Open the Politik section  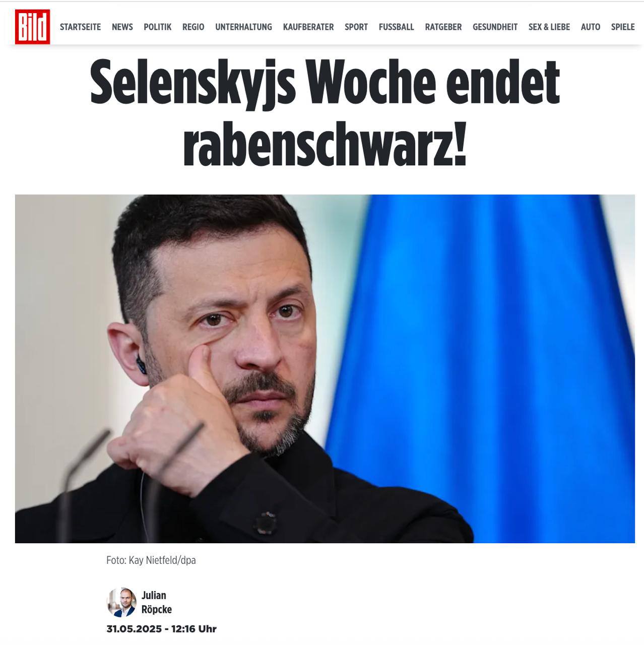point(158,27)
